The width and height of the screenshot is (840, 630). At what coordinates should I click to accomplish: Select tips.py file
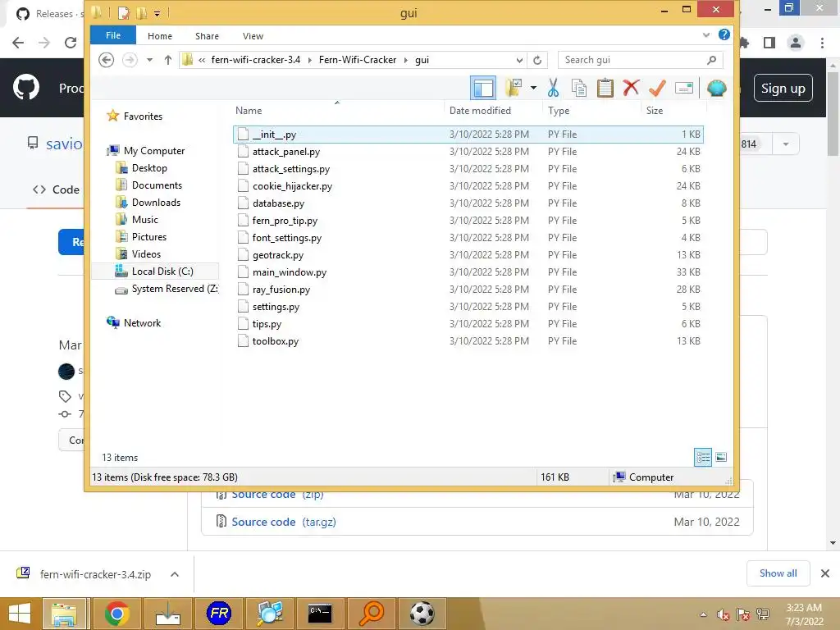pyautogui.click(x=468, y=323)
